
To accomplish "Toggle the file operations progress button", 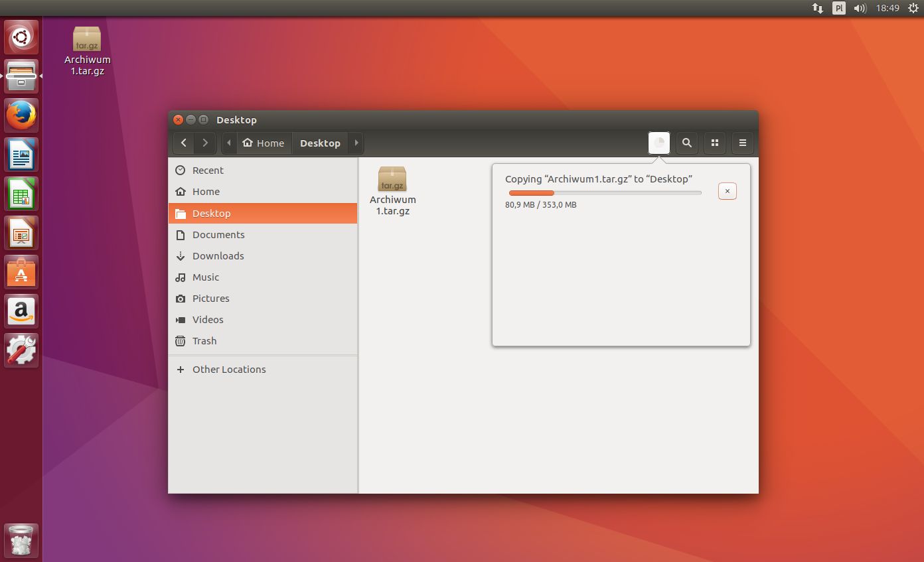I will (659, 143).
